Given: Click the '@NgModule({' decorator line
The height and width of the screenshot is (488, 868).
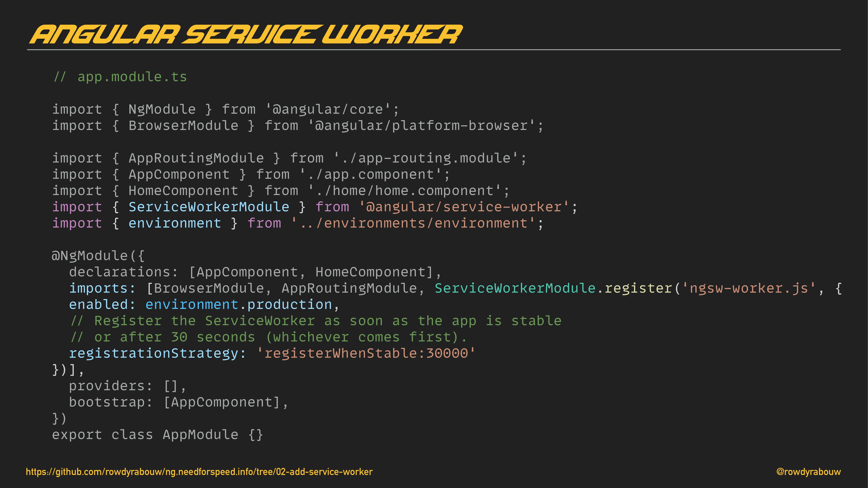Looking at the screenshot, I should tap(98, 256).
